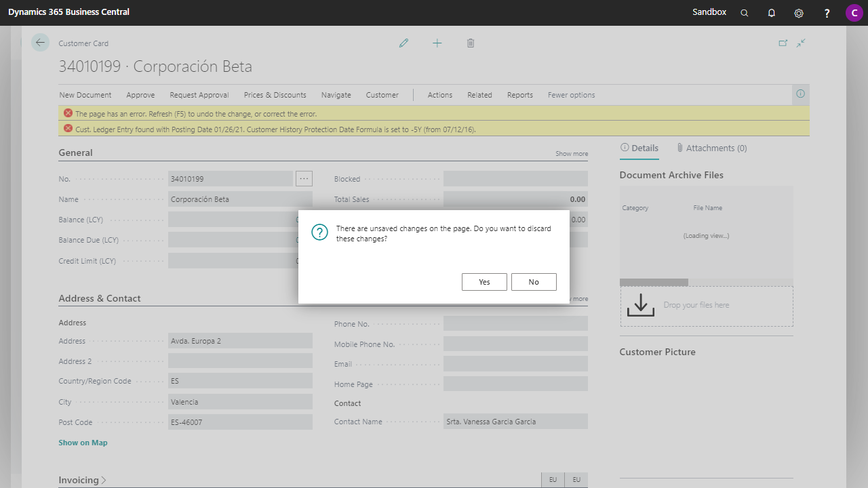The image size is (868, 488).
Task: Open the Navigate menu
Action: [x=336, y=95]
